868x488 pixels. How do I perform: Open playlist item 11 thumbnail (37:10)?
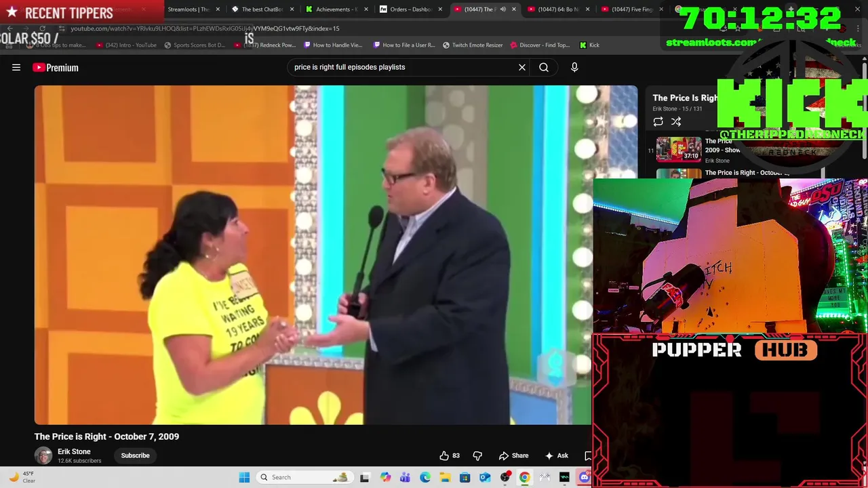pyautogui.click(x=678, y=150)
